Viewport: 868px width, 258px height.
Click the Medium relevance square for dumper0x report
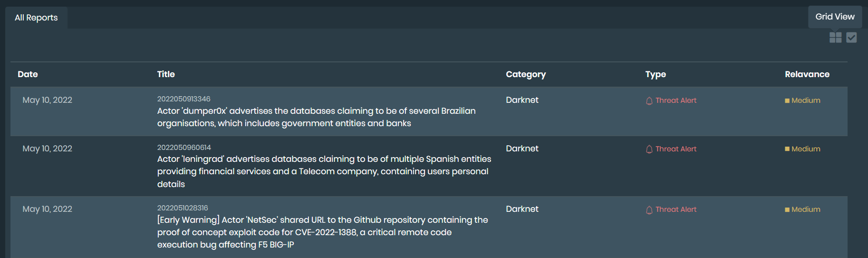coord(787,100)
